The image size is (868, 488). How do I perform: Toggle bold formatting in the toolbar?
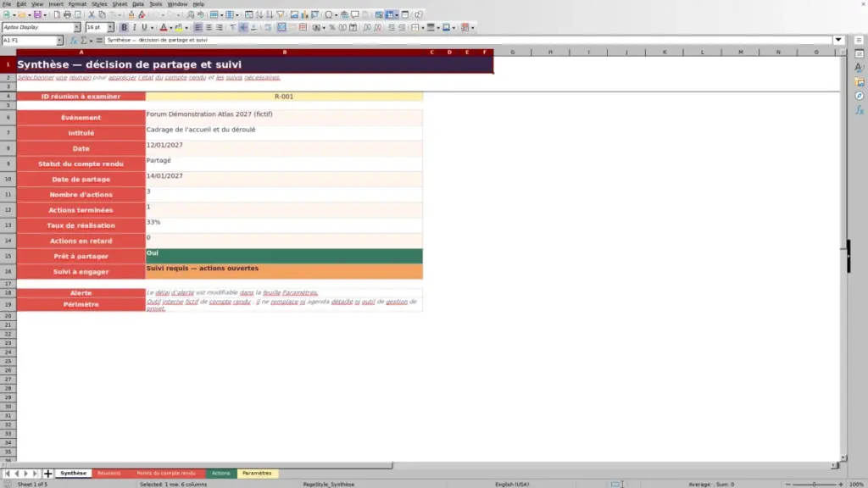(124, 27)
